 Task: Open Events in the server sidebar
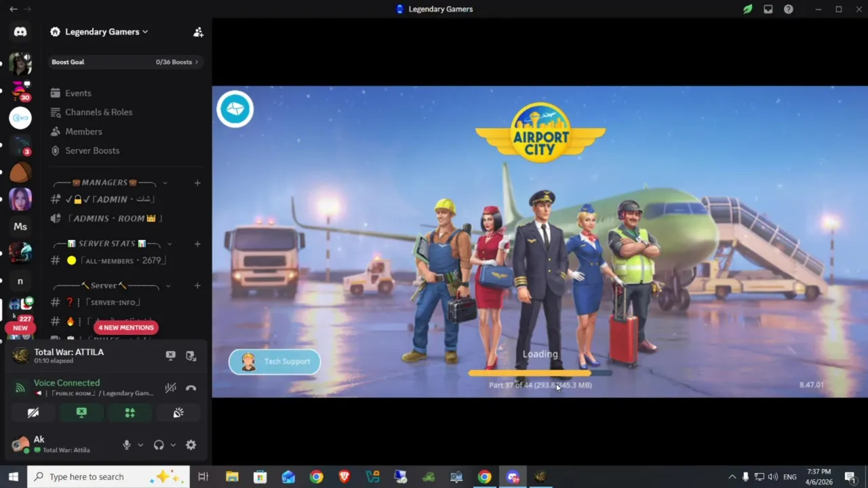[x=78, y=93]
